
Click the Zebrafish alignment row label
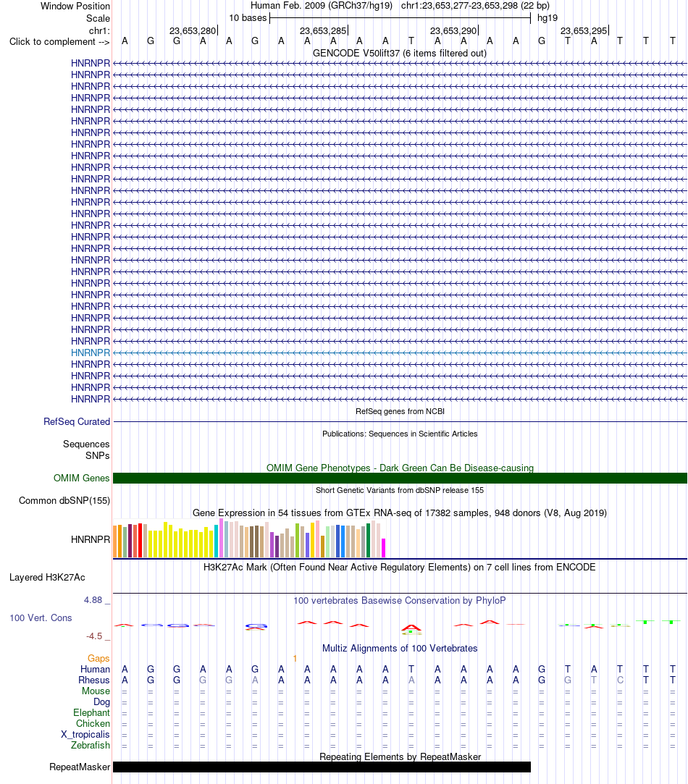click(90, 746)
